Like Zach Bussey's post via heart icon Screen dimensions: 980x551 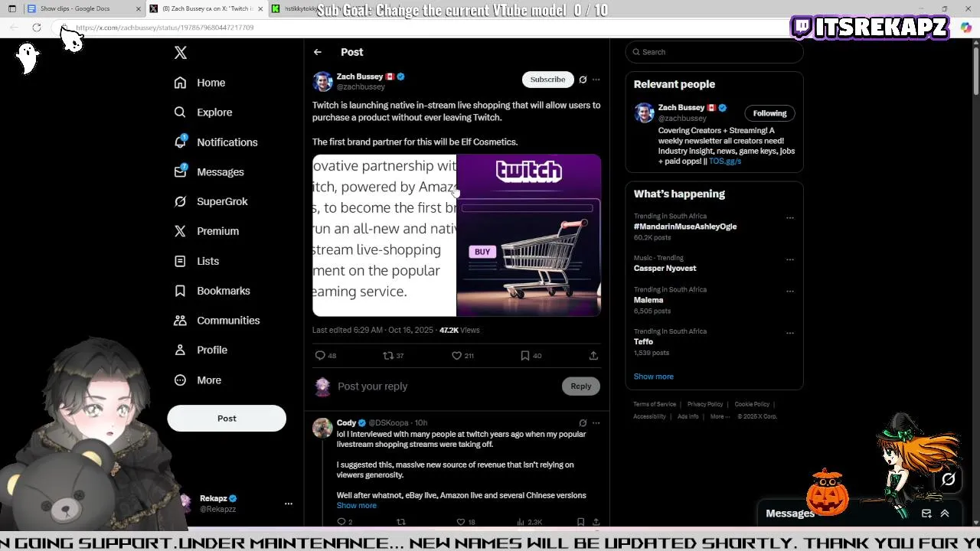[456, 356]
